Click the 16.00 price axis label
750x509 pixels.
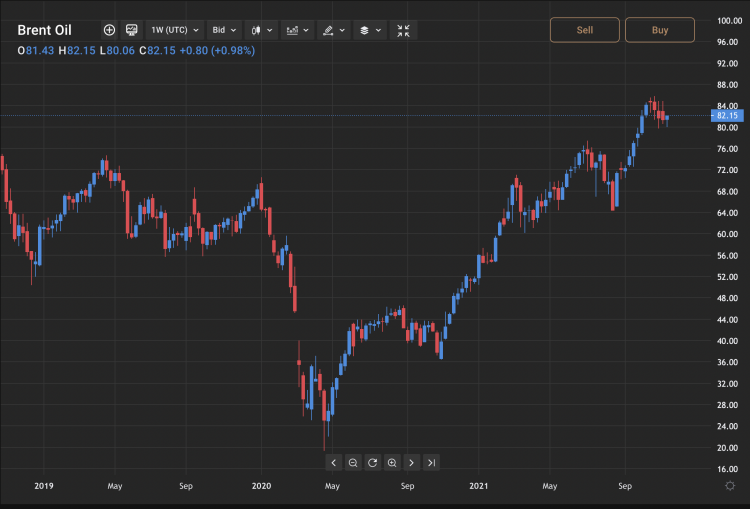click(x=727, y=469)
